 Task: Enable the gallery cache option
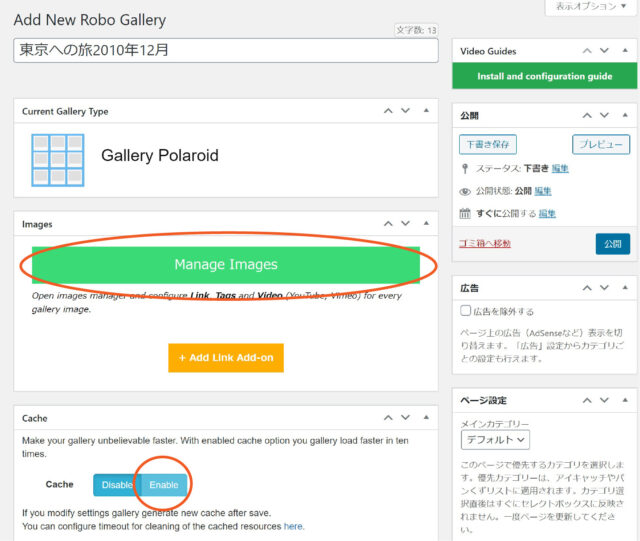click(164, 484)
